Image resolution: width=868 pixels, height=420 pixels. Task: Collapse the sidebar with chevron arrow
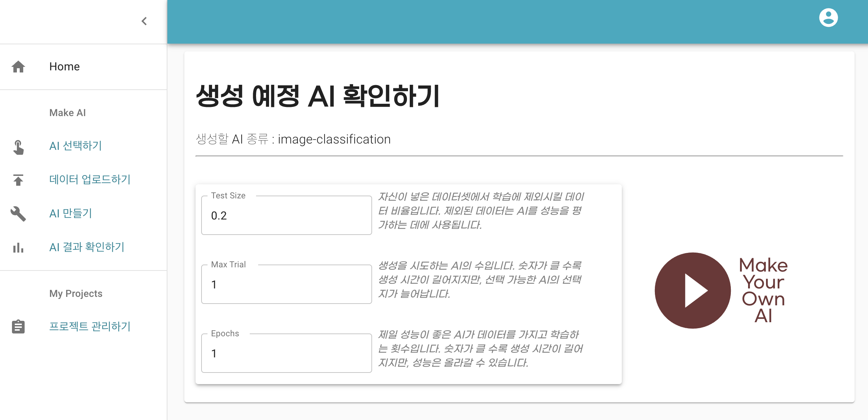(x=144, y=21)
